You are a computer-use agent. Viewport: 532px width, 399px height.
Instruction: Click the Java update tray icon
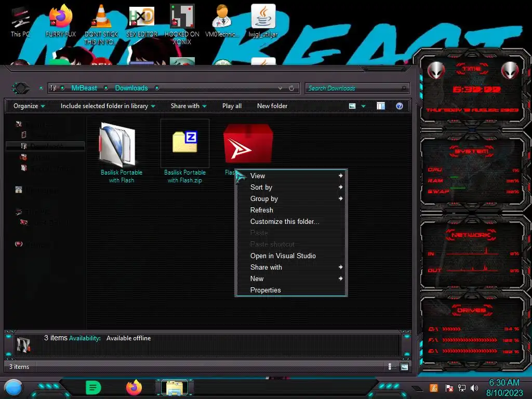pyautogui.click(x=433, y=388)
